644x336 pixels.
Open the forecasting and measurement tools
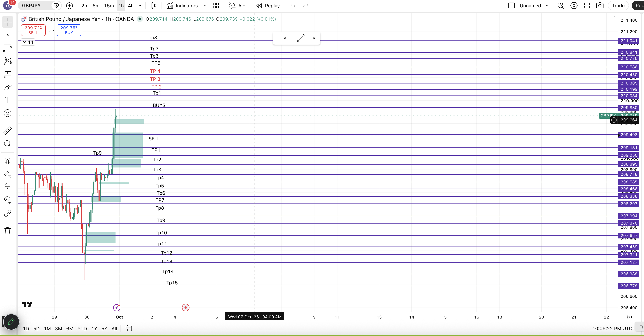pyautogui.click(x=8, y=74)
